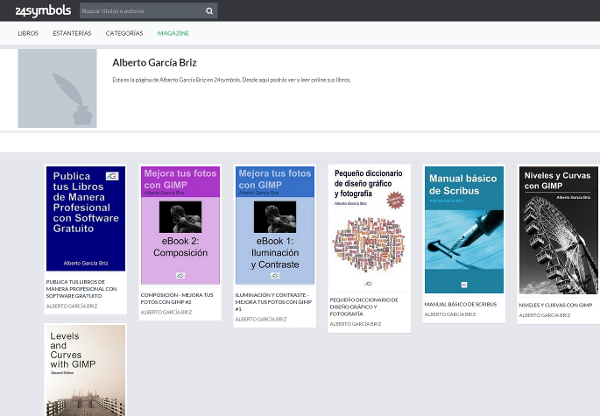This screenshot has height=416, width=600.
Task: Click author name under Iluminación y Contraste title
Action: pyautogui.click(x=261, y=319)
